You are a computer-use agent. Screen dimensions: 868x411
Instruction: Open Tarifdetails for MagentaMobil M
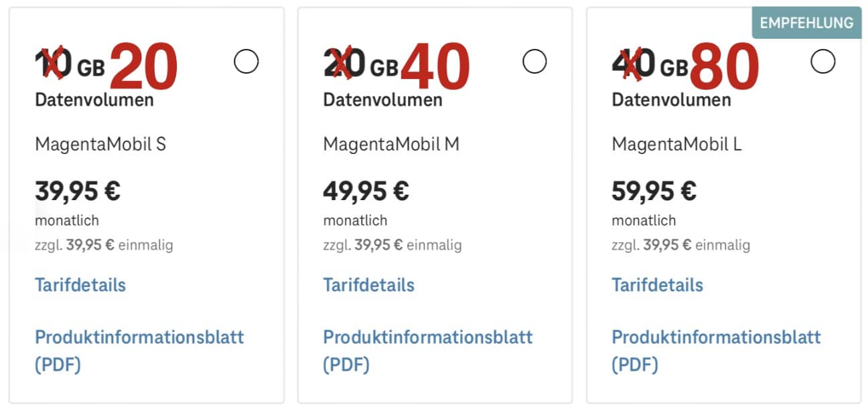(x=369, y=284)
